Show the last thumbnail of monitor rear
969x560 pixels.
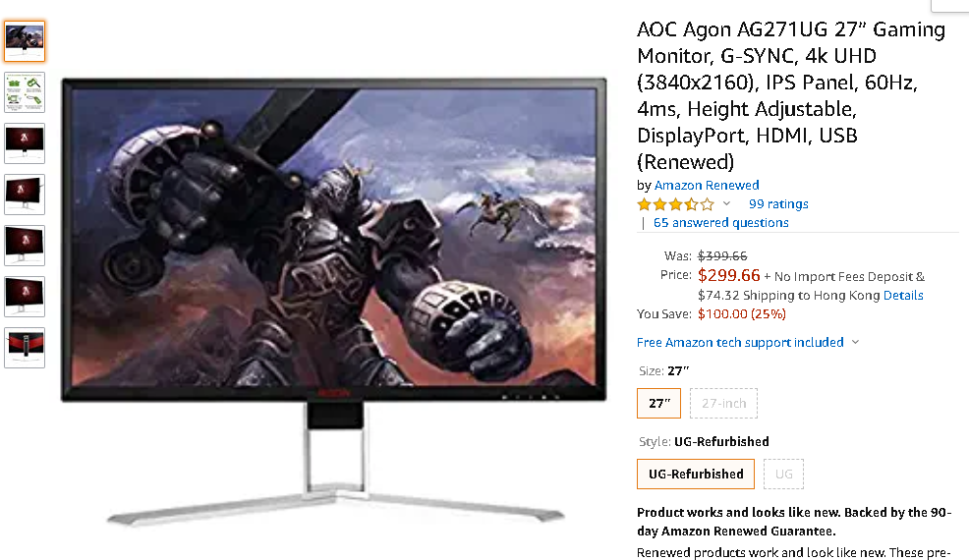(25, 348)
